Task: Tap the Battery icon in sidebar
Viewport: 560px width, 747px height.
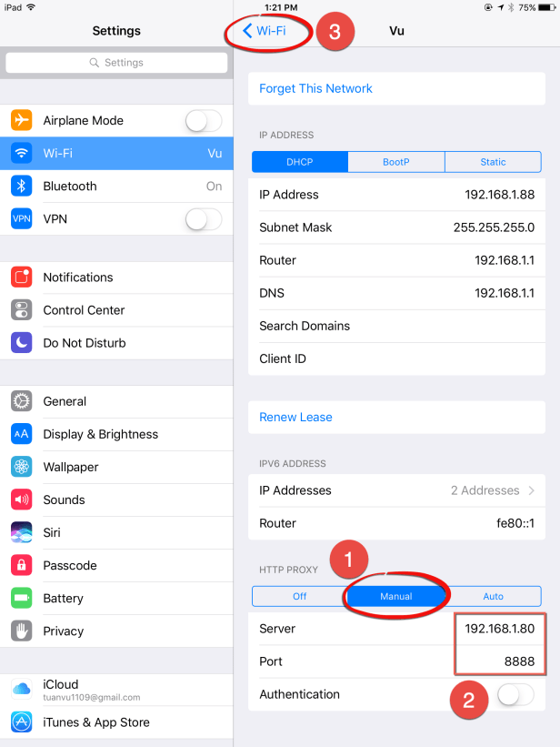Action: [22, 598]
